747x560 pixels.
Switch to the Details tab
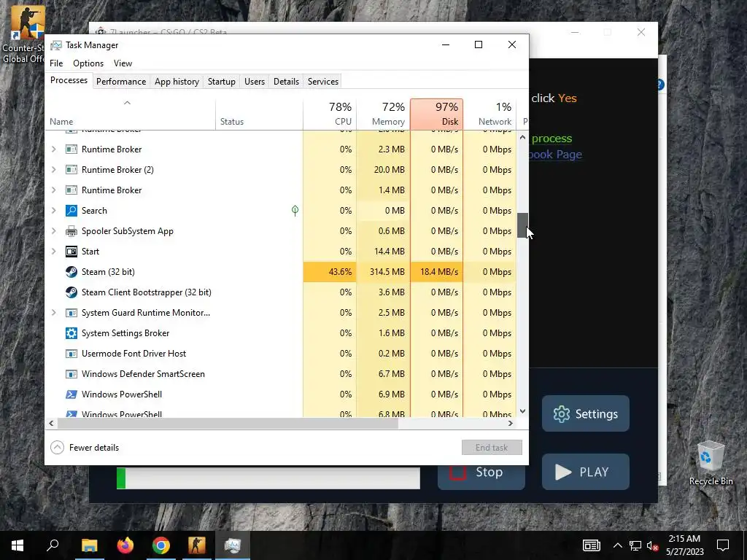click(286, 82)
